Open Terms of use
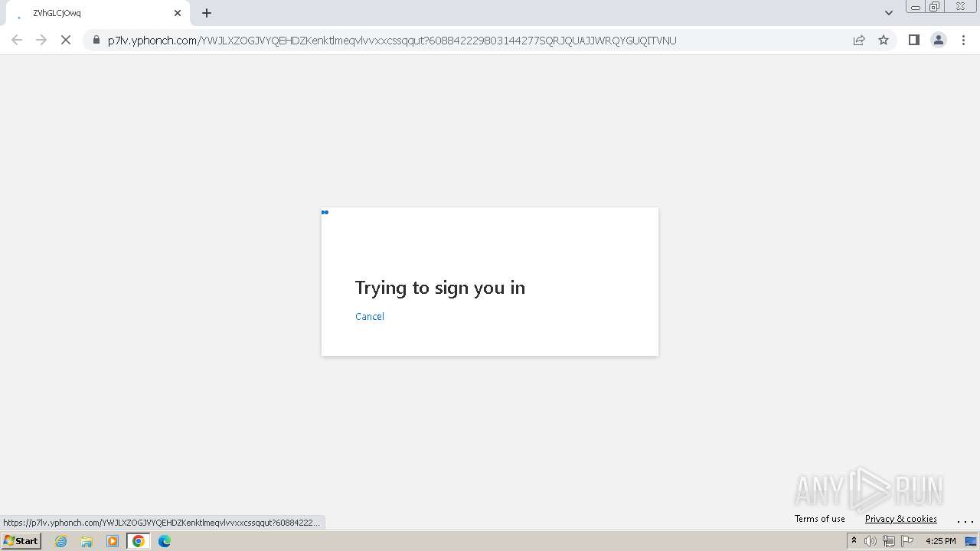The width and height of the screenshot is (980, 551). pyautogui.click(x=820, y=519)
